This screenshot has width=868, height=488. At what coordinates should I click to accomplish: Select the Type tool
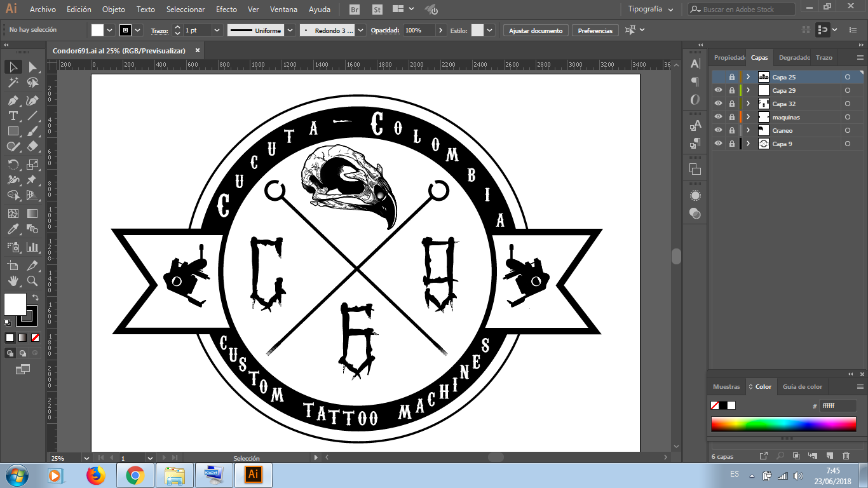coord(13,116)
